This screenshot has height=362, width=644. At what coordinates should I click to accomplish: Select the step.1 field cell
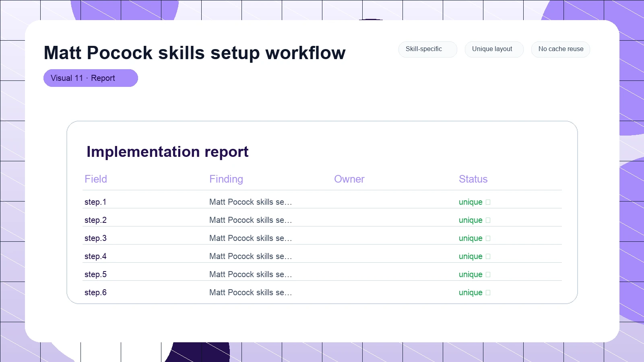coord(95,202)
